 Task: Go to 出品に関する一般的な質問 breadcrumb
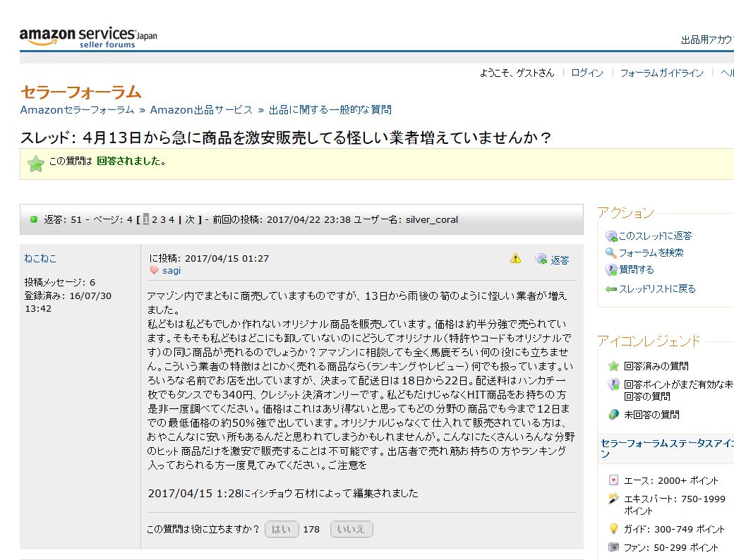pyautogui.click(x=330, y=110)
